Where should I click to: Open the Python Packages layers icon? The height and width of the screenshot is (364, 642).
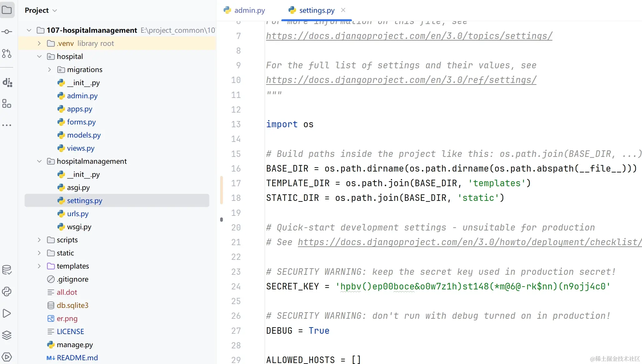click(x=7, y=335)
